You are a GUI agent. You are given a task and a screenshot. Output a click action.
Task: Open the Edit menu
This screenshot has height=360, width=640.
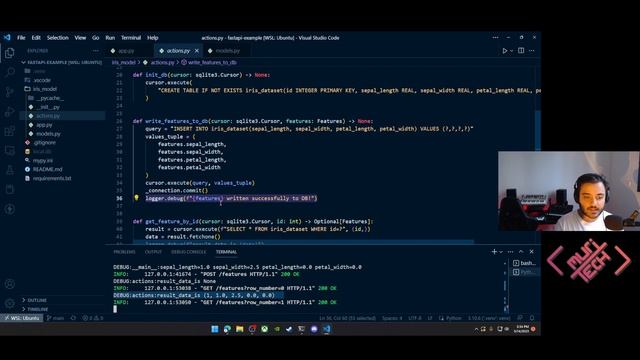[36, 38]
